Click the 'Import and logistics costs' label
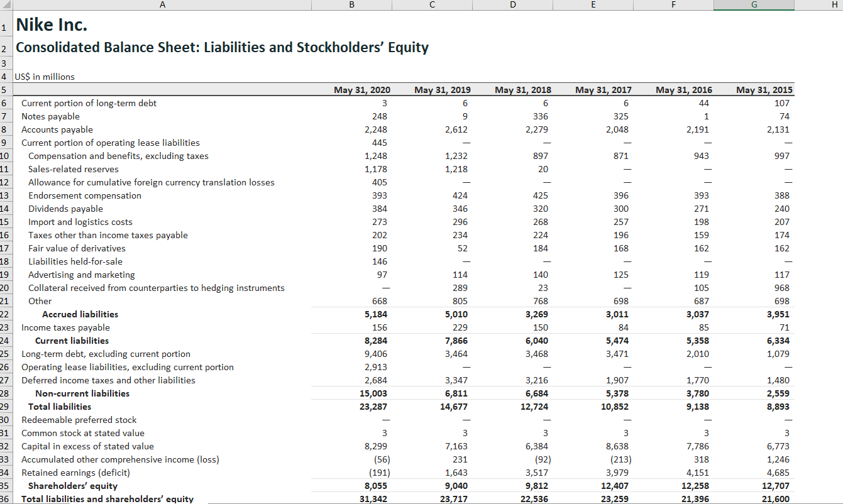Screen dimensions: 843x504 pos(80,222)
